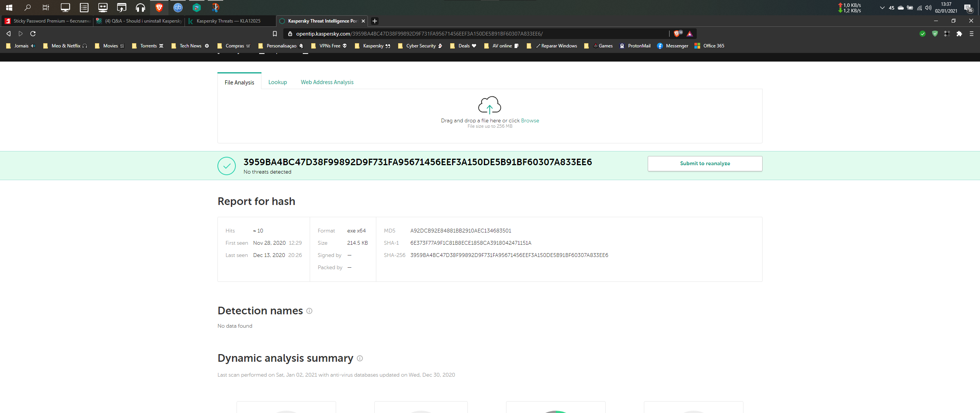980x413 pixels.
Task: Expand the system tray hidden icons chevron
Action: (882, 8)
